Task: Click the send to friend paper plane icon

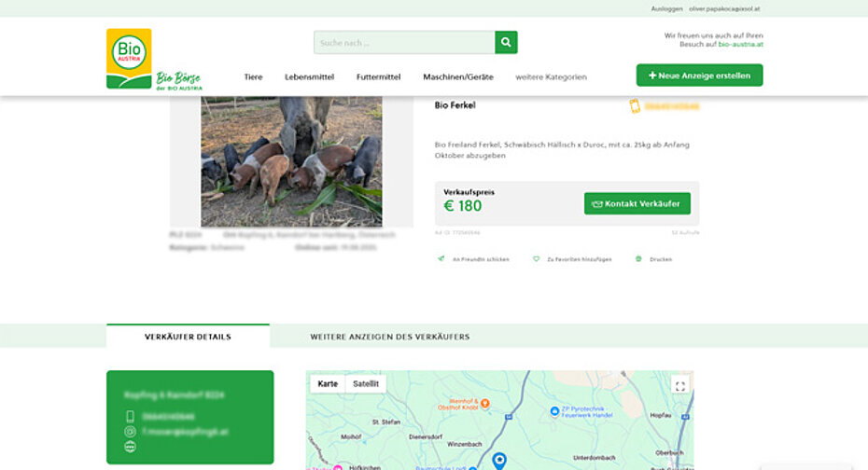Action: 441,259
